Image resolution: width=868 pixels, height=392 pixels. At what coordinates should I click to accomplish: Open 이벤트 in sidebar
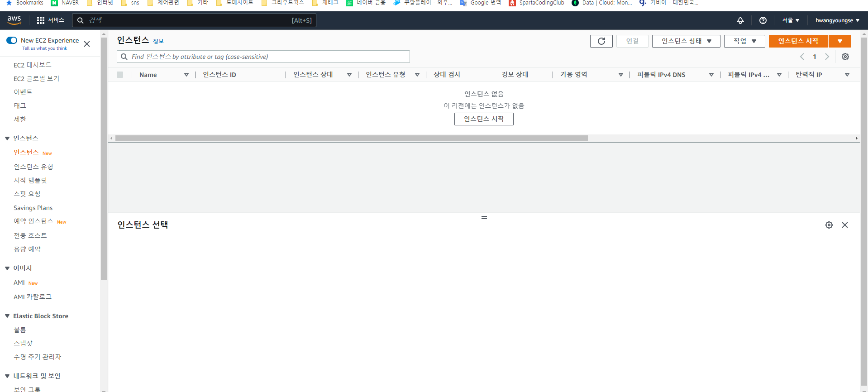[x=23, y=92]
